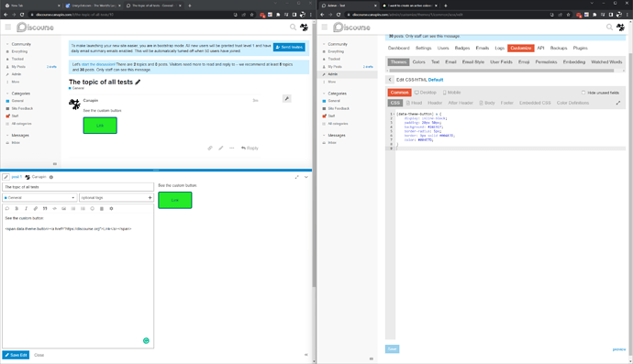
Task: Insert blockquote in composer toolbar
Action: (x=45, y=209)
